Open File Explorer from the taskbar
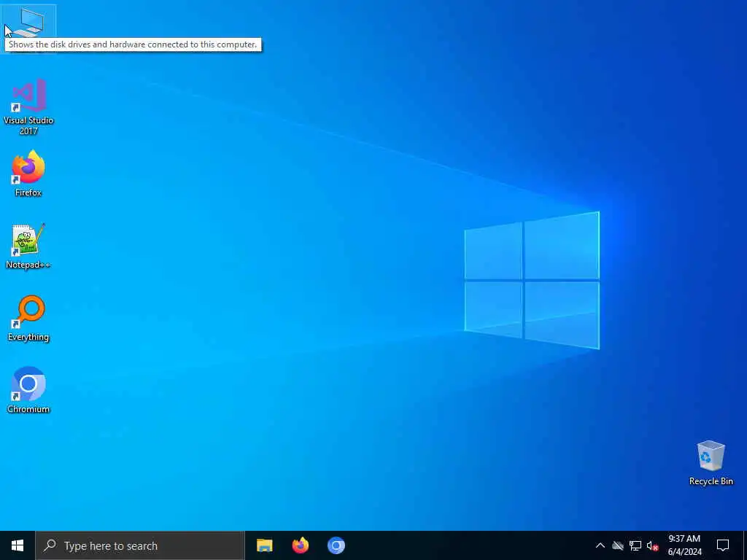This screenshot has width=747, height=560. [264, 545]
